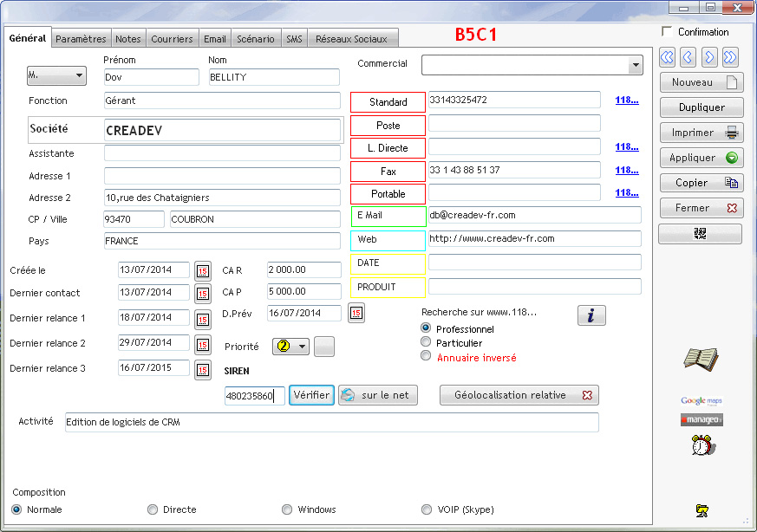The height and width of the screenshot is (532, 757).
Task: Open the Priorité dropdown
Action: click(x=302, y=347)
